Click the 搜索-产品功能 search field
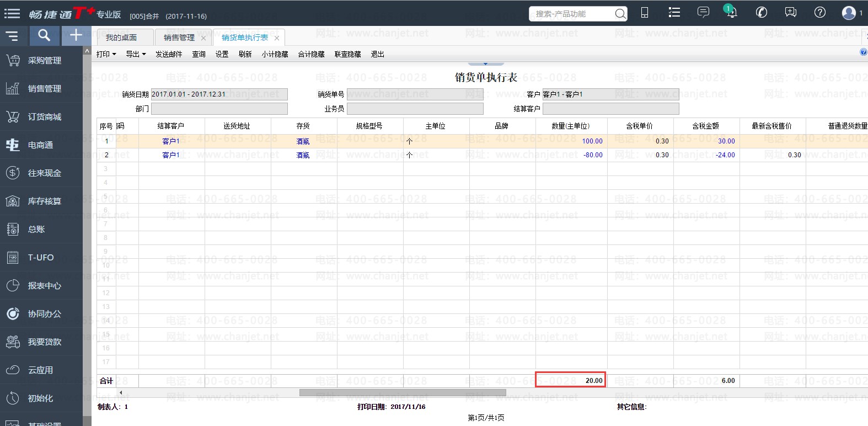Image resolution: width=868 pixels, height=426 pixels. (572, 14)
